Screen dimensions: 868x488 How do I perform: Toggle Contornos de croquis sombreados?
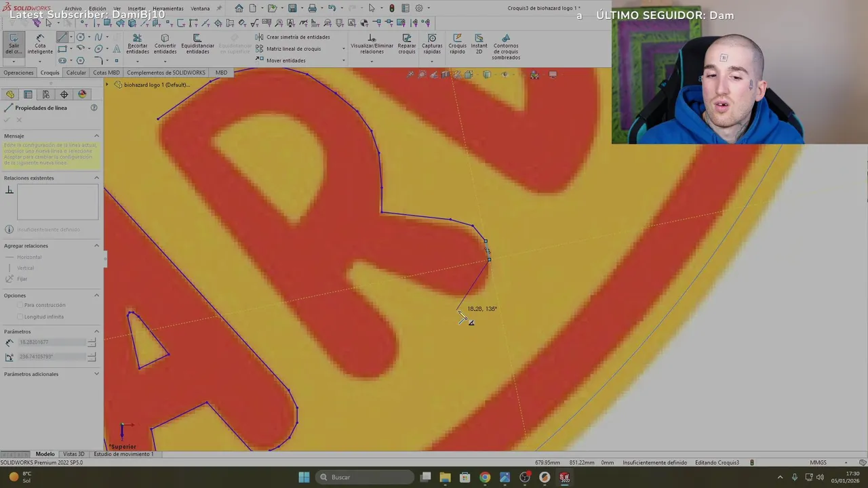coord(506,47)
